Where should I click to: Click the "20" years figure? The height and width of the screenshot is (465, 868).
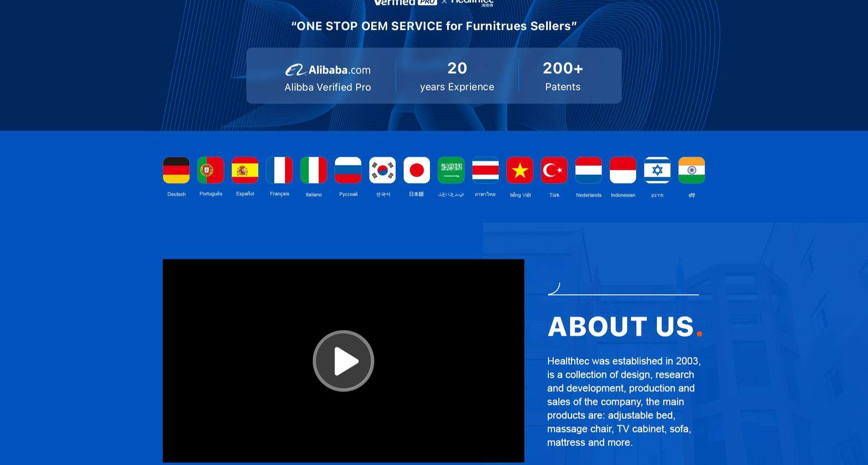[x=457, y=68]
